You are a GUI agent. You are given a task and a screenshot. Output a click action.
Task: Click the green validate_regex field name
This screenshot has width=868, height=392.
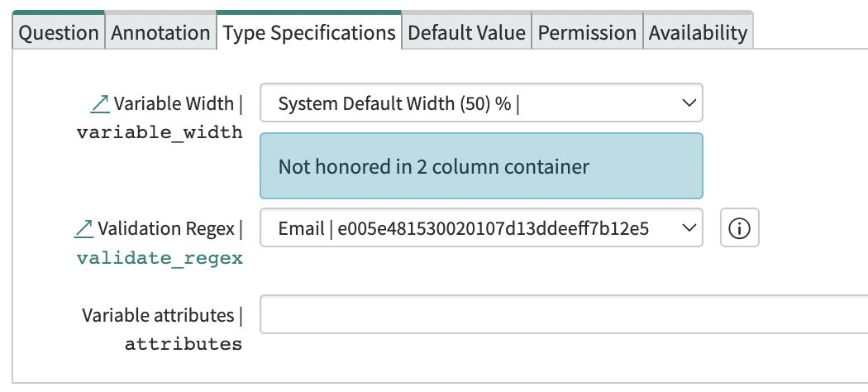click(160, 258)
